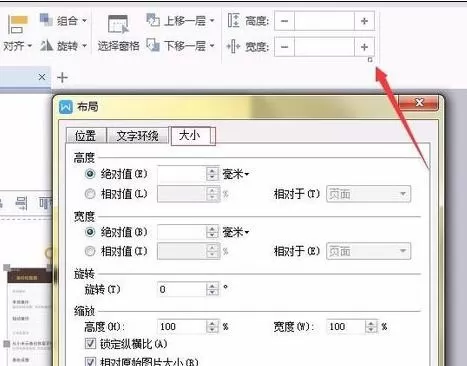The height and width of the screenshot is (366, 467).
Task: Increase ribbon width with plus button
Action: [x=364, y=47]
